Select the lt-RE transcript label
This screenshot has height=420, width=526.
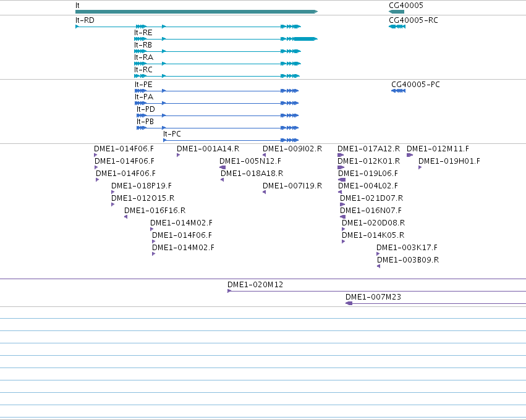pos(143,33)
